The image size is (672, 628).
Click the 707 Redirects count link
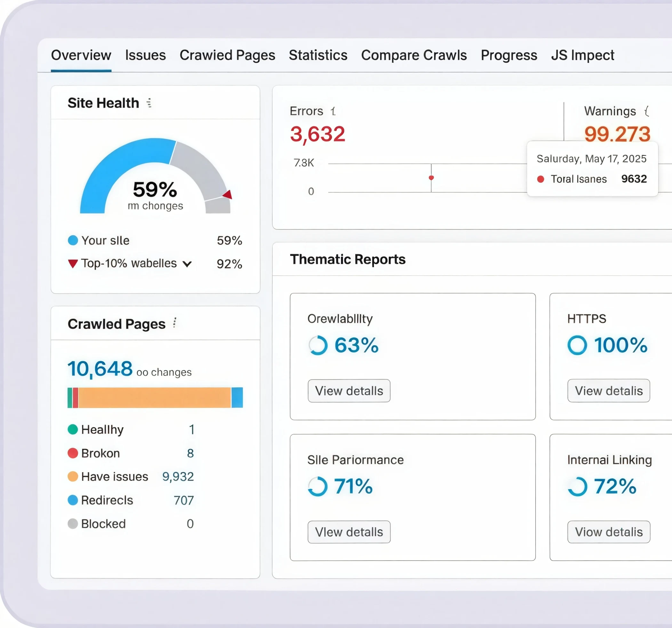(184, 500)
